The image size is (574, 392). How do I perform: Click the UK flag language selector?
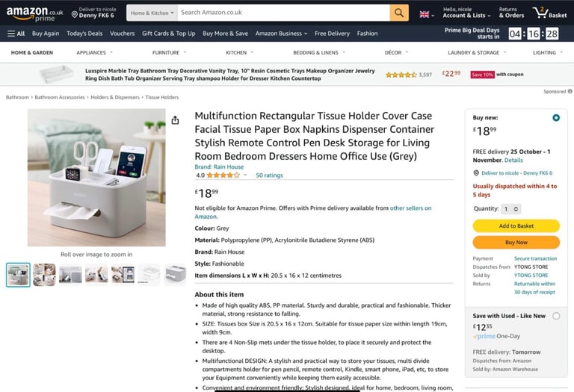427,15
